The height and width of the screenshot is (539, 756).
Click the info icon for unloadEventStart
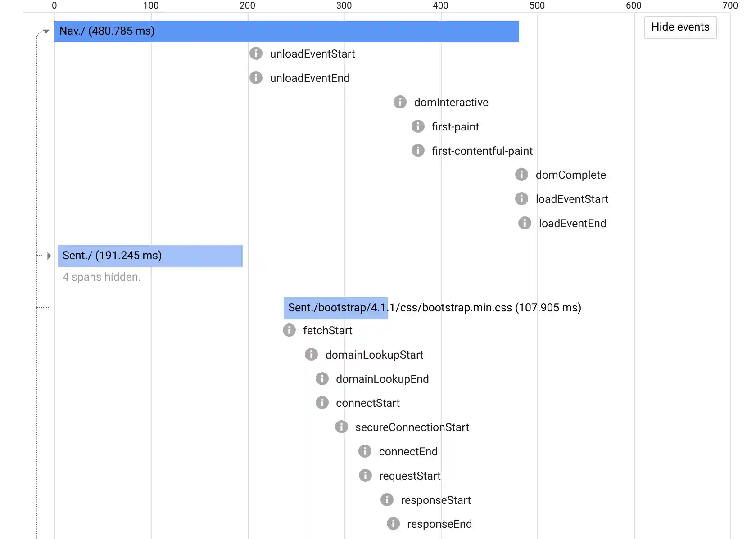tap(256, 53)
